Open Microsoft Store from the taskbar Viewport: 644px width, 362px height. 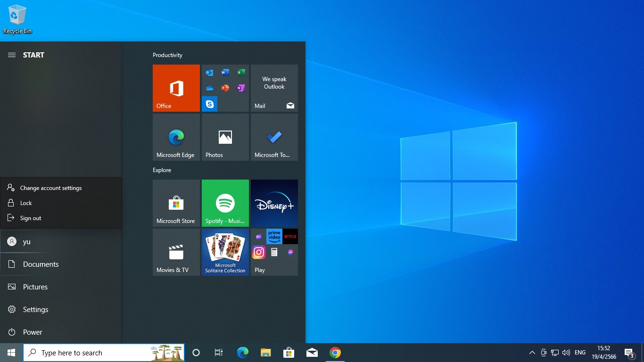289,353
